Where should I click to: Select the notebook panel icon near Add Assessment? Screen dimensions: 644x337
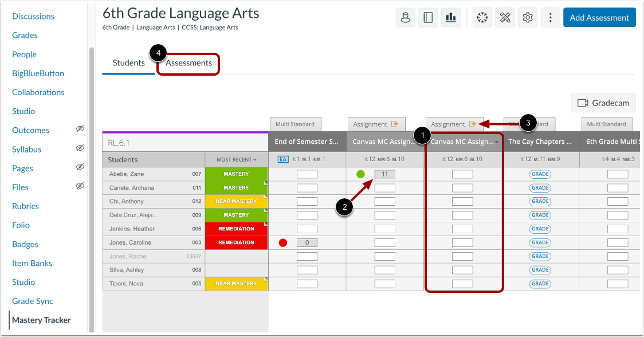click(x=428, y=17)
